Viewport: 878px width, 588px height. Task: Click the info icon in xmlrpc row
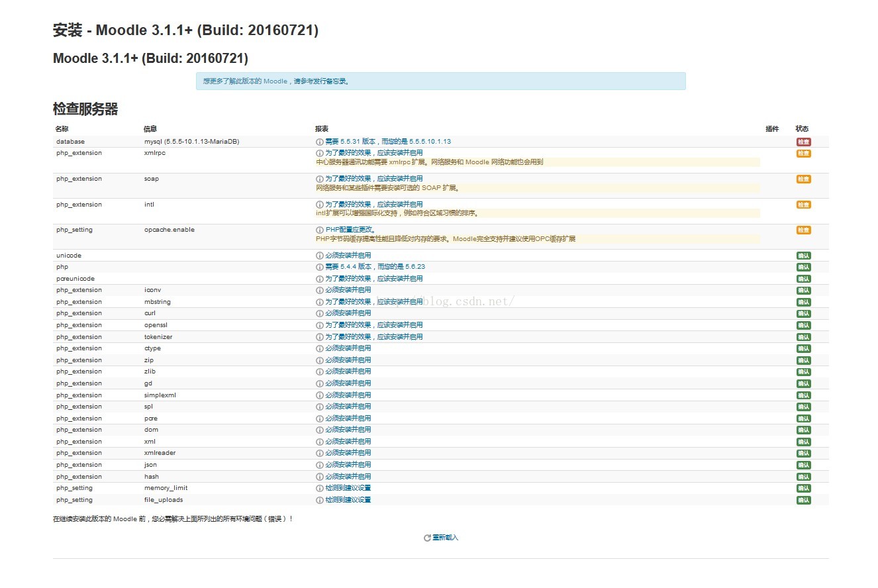click(320, 153)
